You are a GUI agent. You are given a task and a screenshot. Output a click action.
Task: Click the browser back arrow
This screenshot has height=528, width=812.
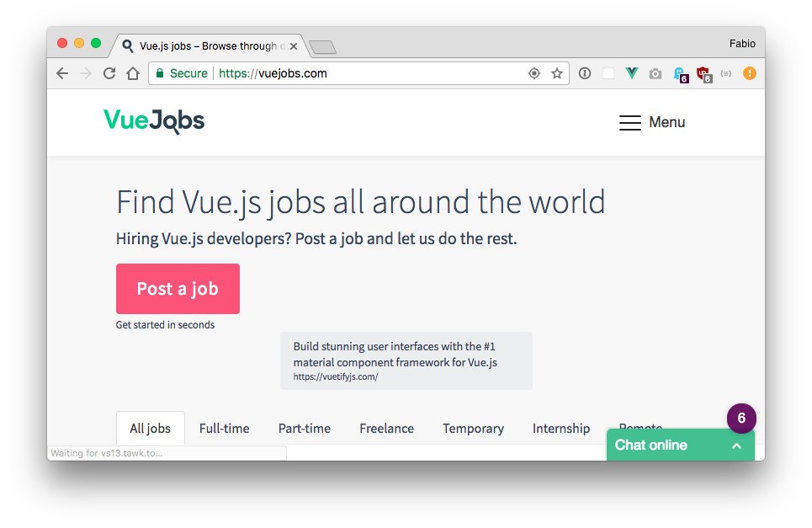pyautogui.click(x=62, y=73)
